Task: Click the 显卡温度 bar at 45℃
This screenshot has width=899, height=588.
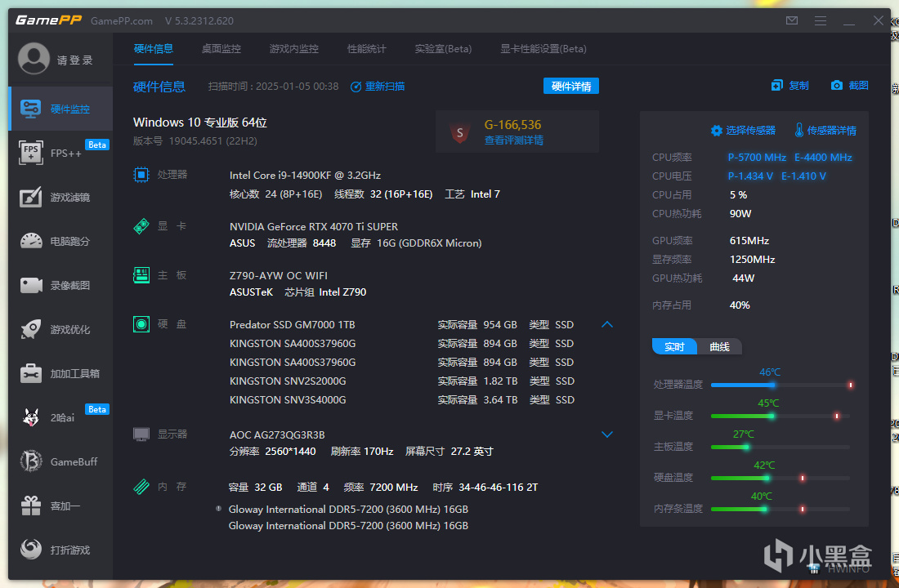Action: [780, 416]
